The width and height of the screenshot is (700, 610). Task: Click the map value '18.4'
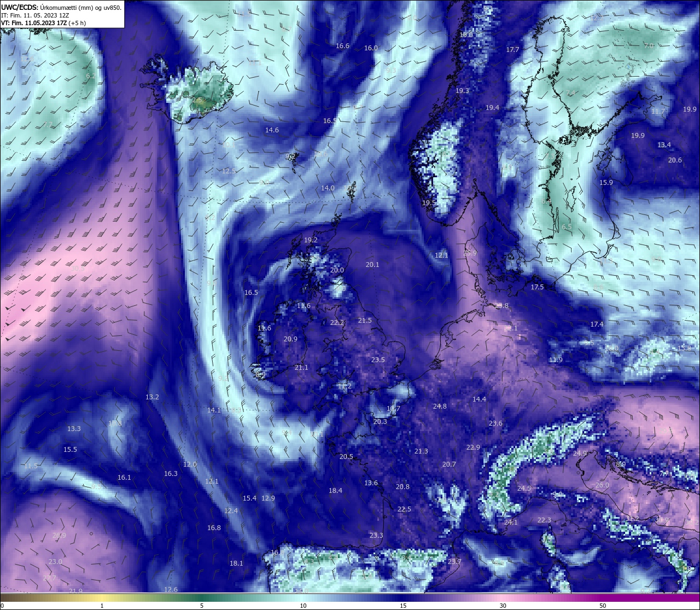click(x=335, y=491)
